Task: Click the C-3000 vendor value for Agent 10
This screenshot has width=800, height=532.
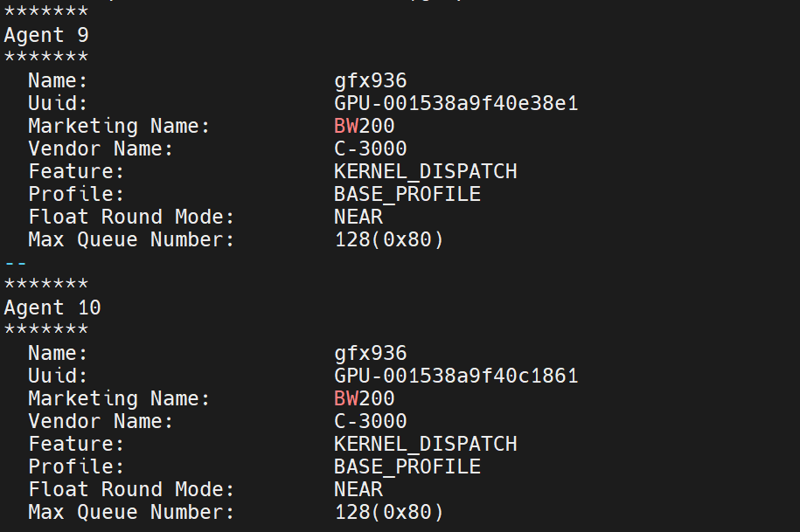Action: [371, 421]
